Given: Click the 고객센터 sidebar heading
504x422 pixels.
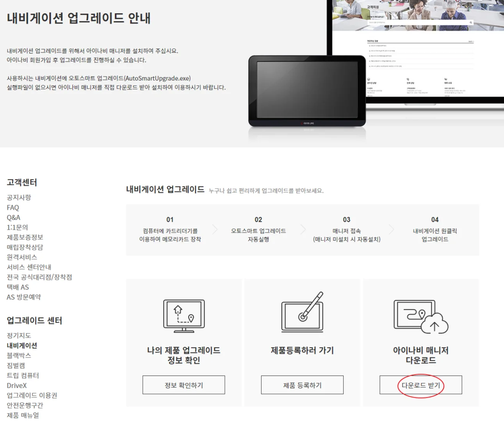Looking at the screenshot, I should [x=22, y=182].
